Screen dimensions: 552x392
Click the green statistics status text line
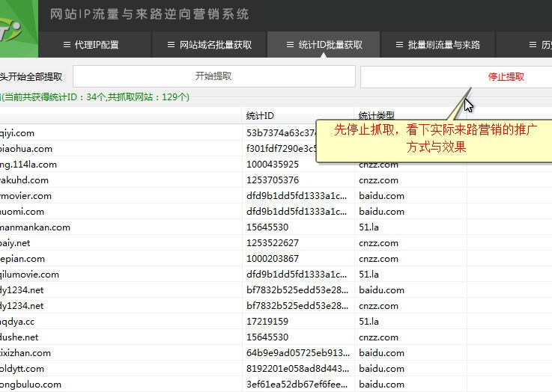(x=95, y=97)
